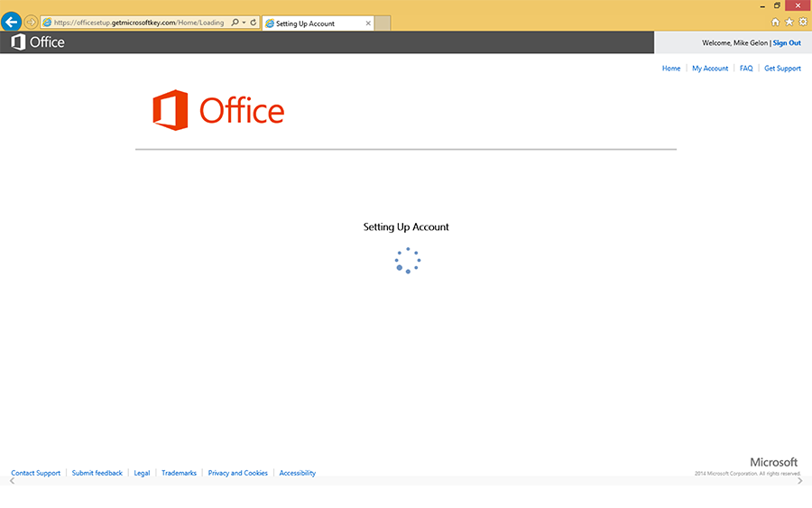
Task: Go back with the browser back arrow
Action: coord(11,22)
